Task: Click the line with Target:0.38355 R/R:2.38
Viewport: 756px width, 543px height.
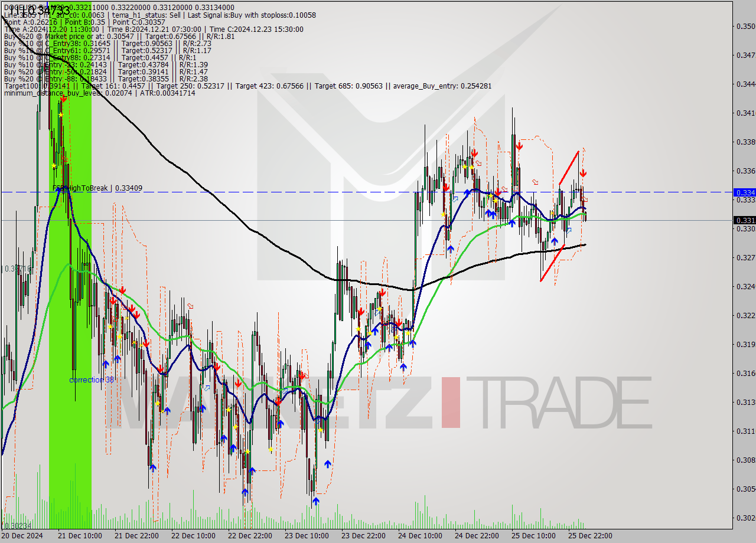Action: point(106,78)
